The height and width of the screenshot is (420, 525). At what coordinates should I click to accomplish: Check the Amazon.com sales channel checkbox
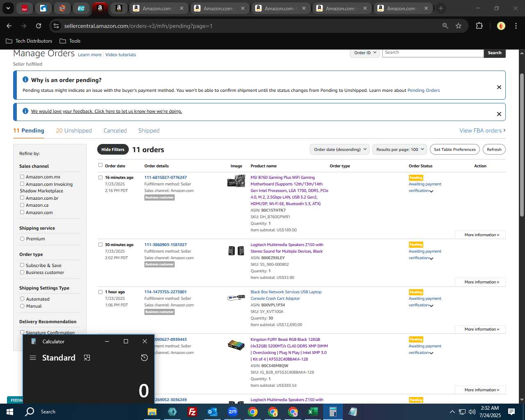[x=22, y=212]
